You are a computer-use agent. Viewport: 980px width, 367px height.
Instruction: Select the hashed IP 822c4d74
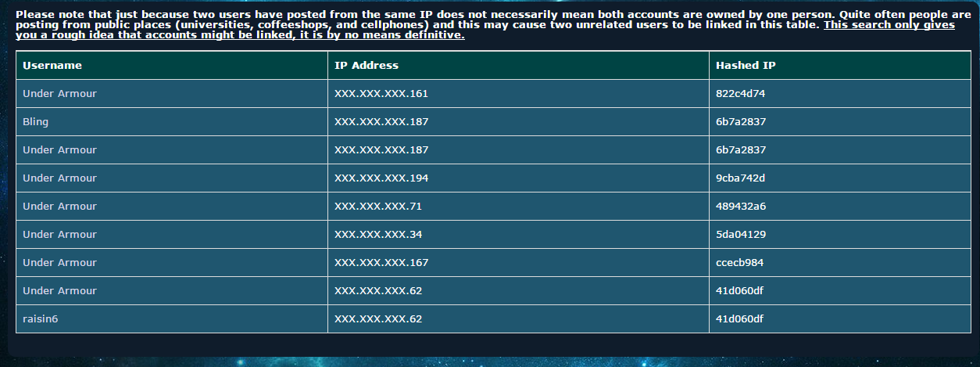740,94
